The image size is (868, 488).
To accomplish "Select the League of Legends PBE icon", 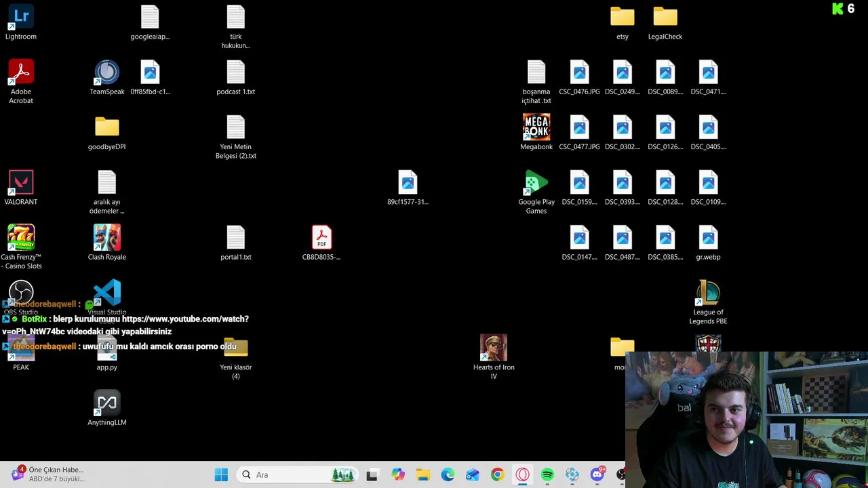I will click(708, 302).
